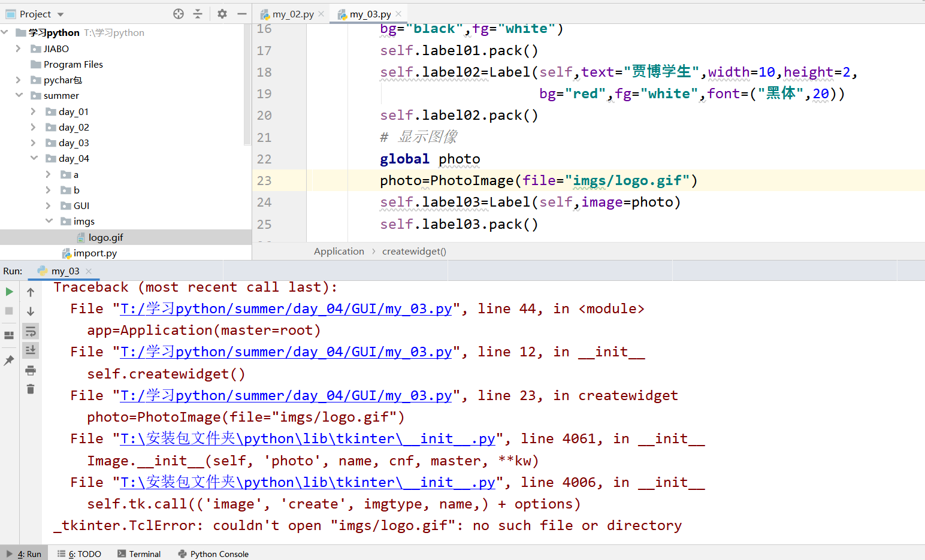Collapse the imgs folder

(x=49, y=221)
